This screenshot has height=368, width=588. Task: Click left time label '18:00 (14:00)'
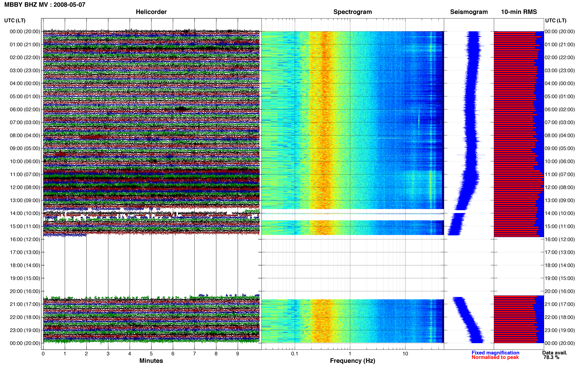coord(25,265)
